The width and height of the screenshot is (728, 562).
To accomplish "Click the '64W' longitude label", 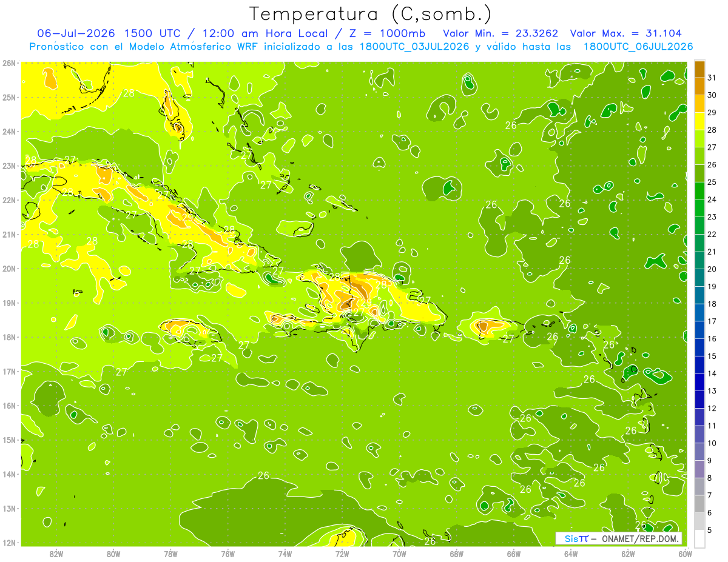I will (571, 554).
